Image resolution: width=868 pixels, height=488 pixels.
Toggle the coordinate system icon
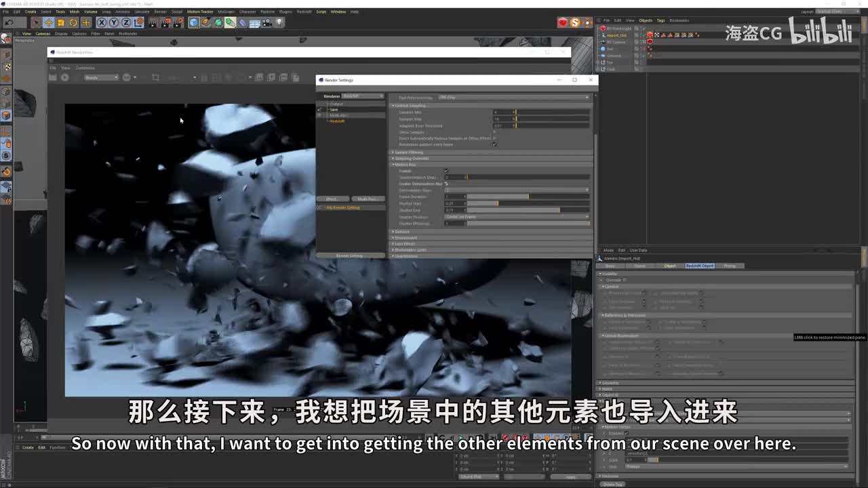click(x=138, y=22)
